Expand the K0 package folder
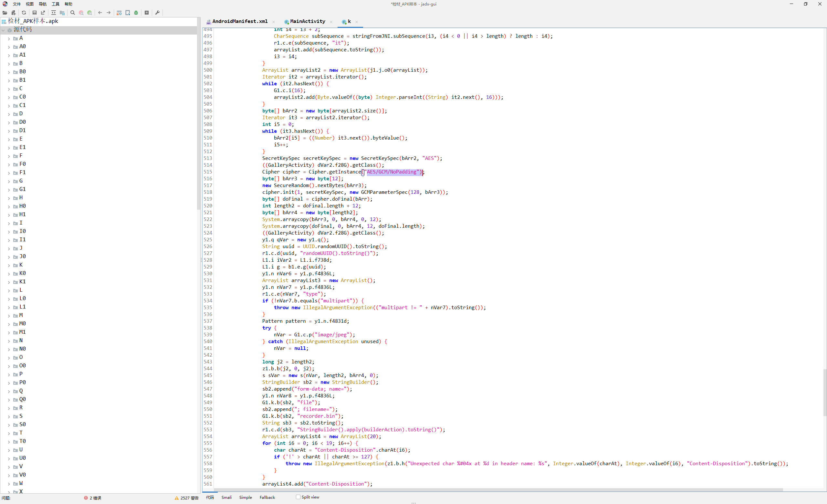827x504 pixels. [9, 274]
